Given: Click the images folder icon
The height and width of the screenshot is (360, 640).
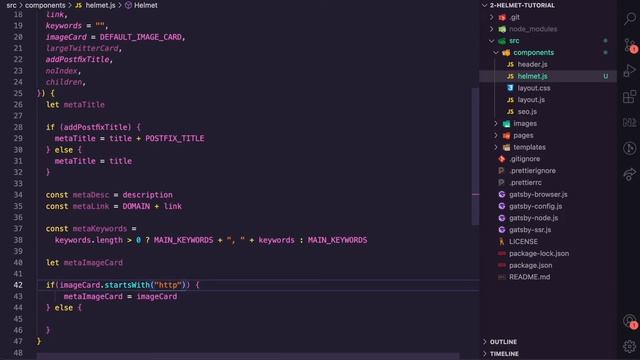Looking at the screenshot, I should [x=507, y=124].
